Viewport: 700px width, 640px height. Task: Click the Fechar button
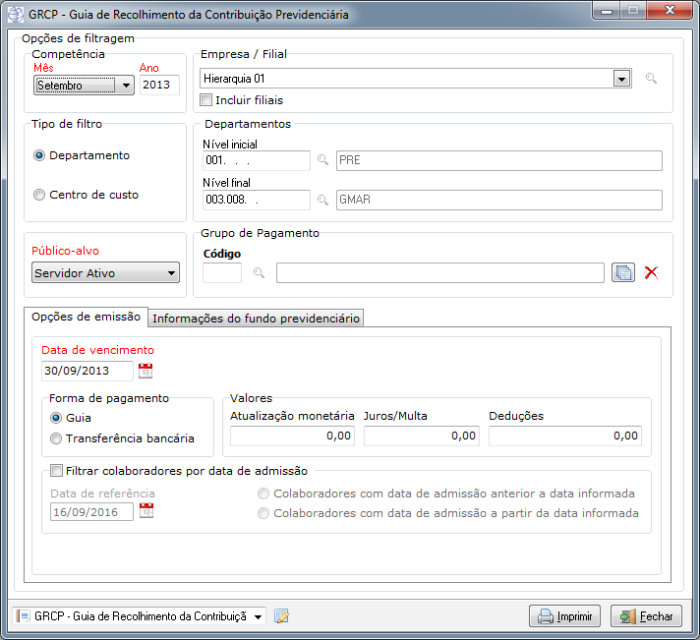646,616
